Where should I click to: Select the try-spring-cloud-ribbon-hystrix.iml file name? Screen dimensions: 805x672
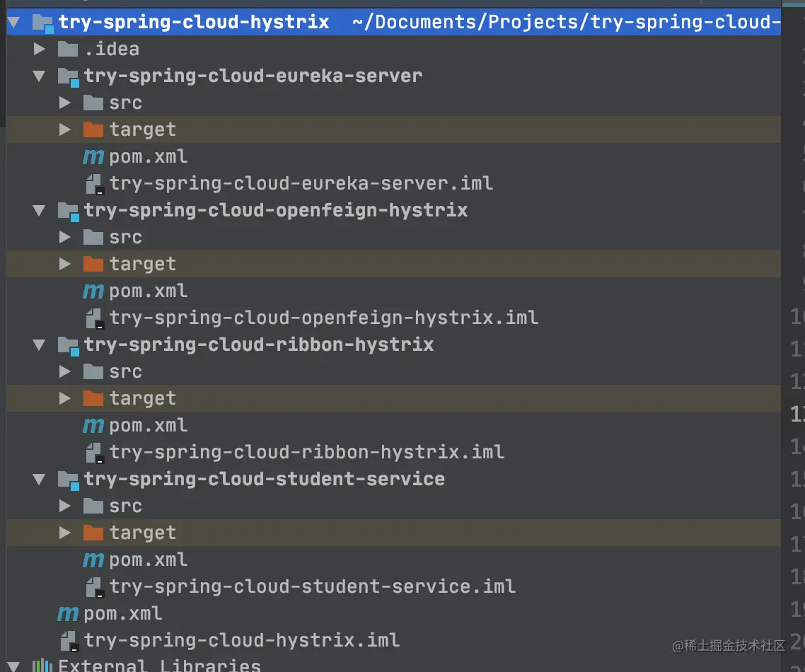[x=307, y=452]
